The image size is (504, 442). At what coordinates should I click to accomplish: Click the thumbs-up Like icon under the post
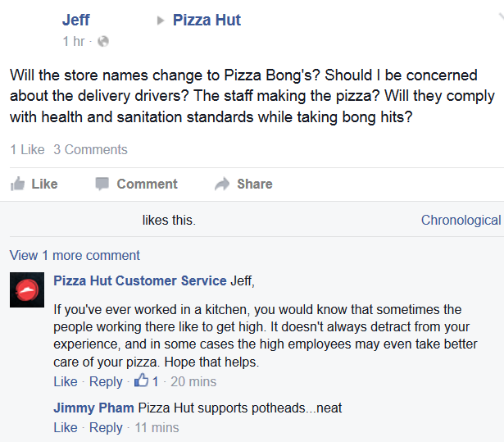point(17,184)
